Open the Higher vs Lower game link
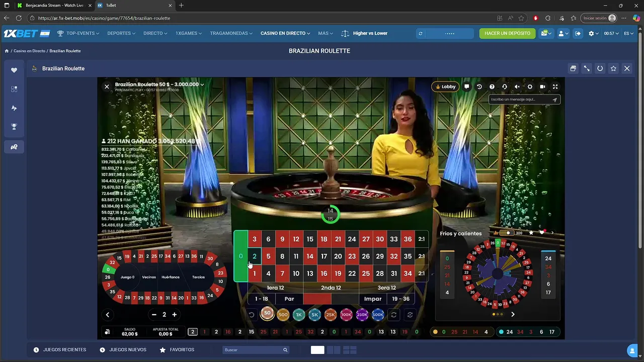 [x=364, y=33]
